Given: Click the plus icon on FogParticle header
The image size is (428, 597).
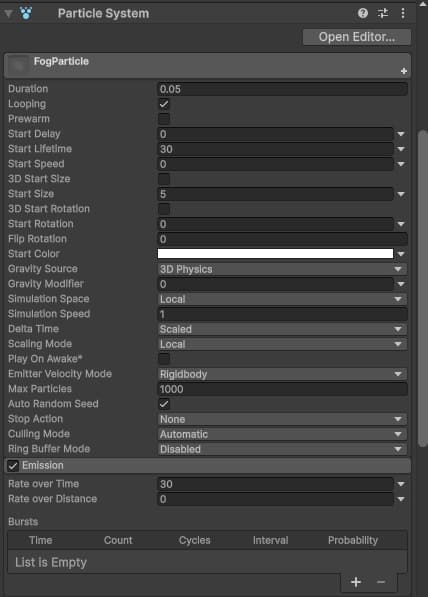Looking at the screenshot, I should [x=404, y=71].
